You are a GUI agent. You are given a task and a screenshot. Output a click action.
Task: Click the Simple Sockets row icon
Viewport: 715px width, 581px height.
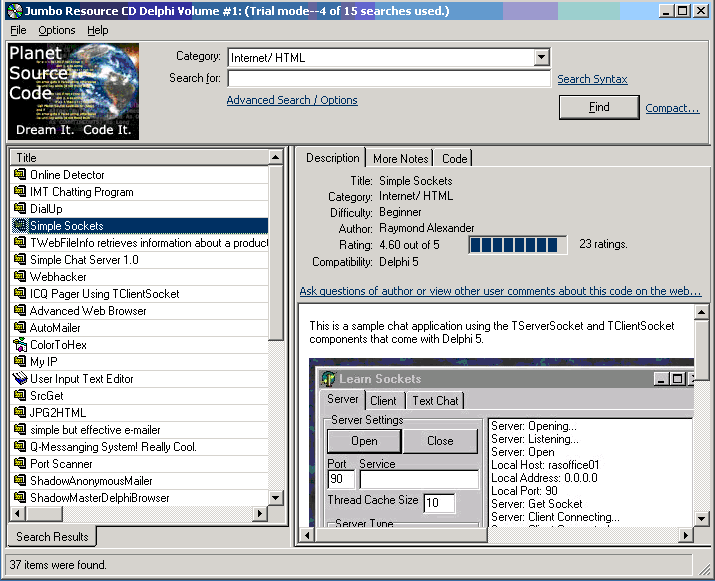click(20, 225)
